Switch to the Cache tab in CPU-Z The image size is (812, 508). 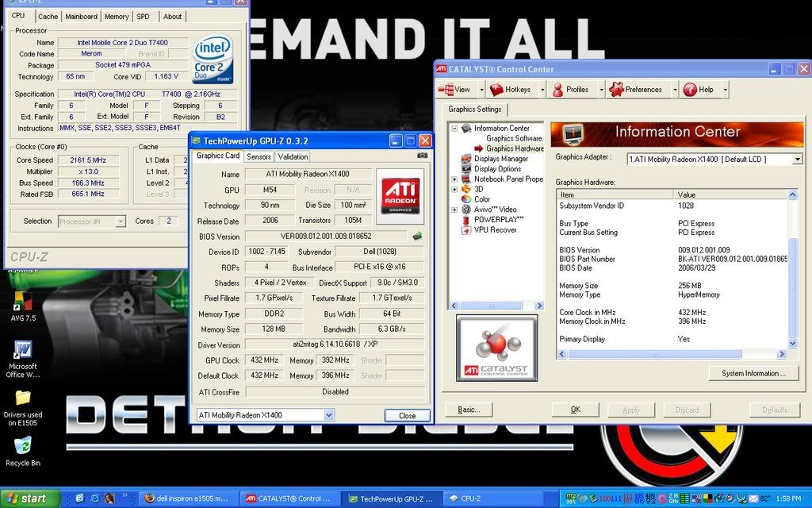coord(48,17)
